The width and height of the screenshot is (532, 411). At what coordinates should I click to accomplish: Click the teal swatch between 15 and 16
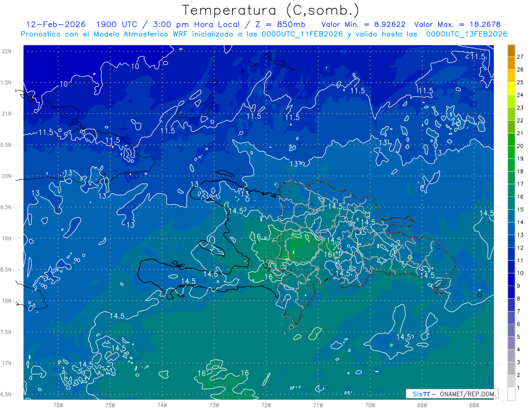click(x=511, y=203)
